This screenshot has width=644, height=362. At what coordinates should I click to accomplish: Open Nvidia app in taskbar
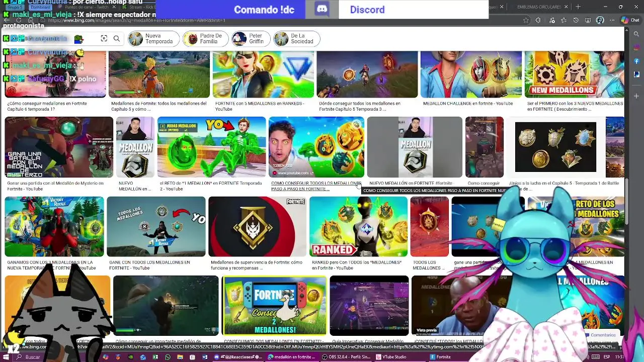[x=130, y=357]
